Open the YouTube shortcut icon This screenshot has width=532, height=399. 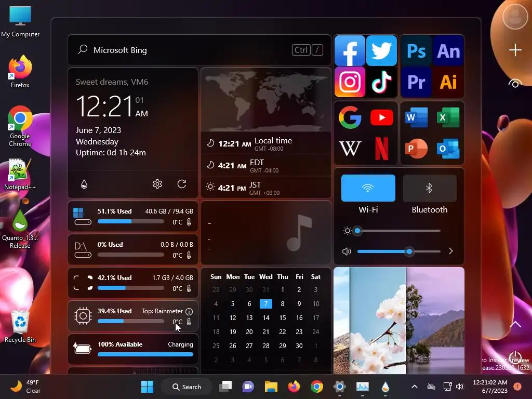pyautogui.click(x=382, y=117)
